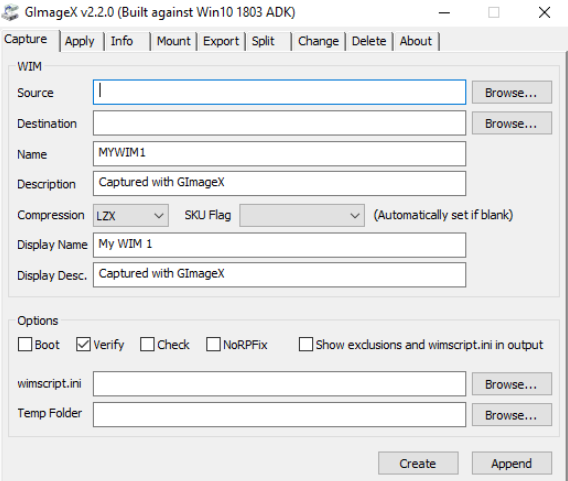This screenshot has height=481, width=568.
Task: Click the Append button
Action: point(511,463)
